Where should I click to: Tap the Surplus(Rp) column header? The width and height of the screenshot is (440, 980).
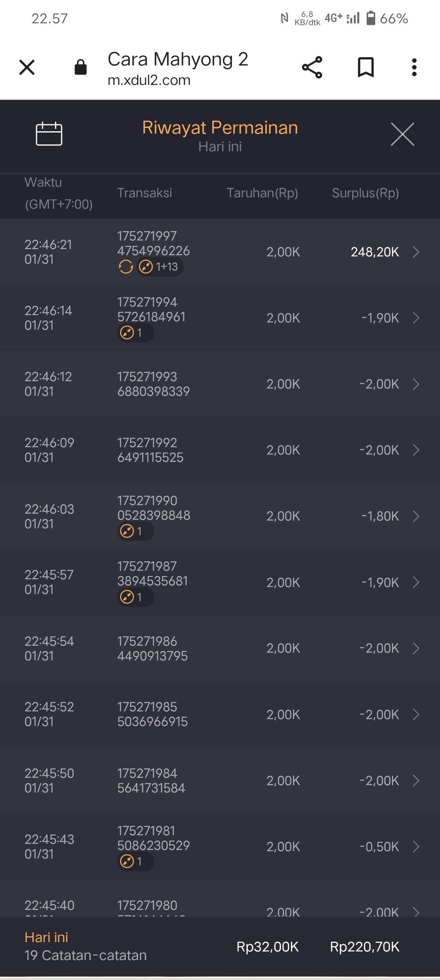365,193
